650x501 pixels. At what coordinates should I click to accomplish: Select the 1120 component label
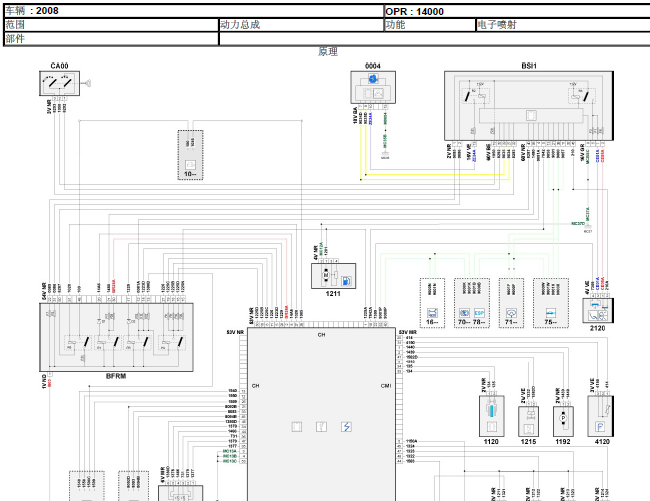click(x=491, y=442)
